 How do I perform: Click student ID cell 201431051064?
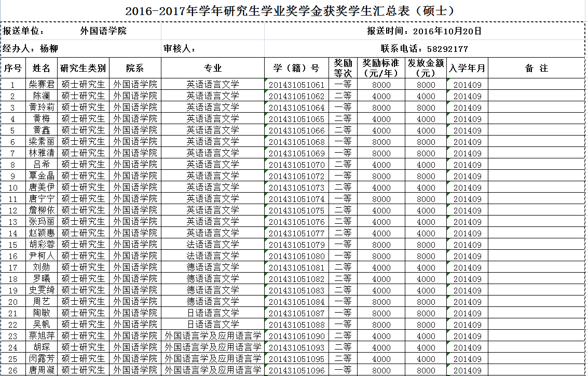[296, 108]
